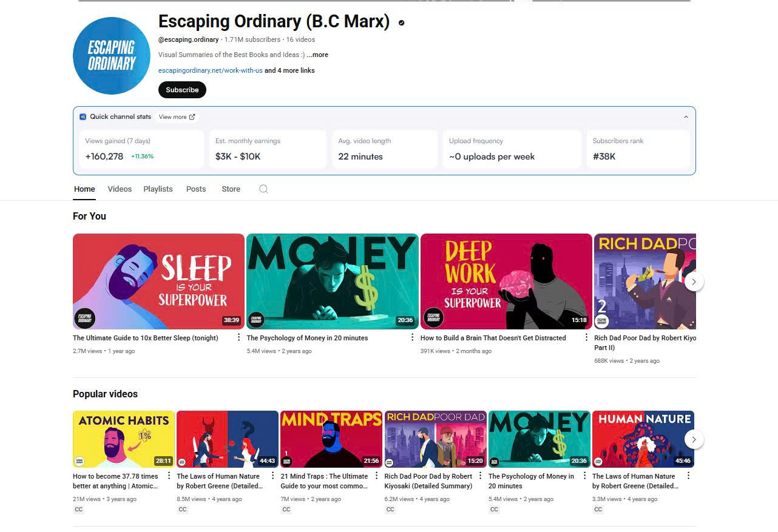This screenshot has height=532, width=778.
Task: Open the three-dot menu for the Deep Work video
Action: pyautogui.click(x=586, y=337)
